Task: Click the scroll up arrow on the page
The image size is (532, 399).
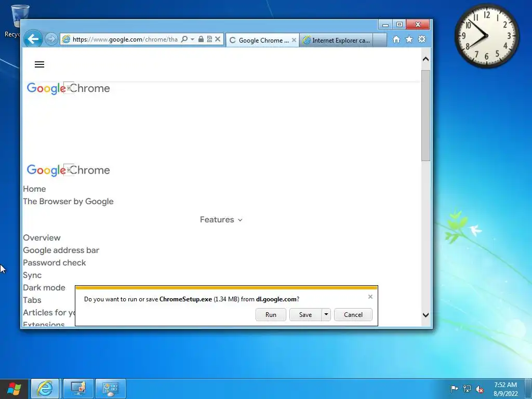Action: coord(426,59)
